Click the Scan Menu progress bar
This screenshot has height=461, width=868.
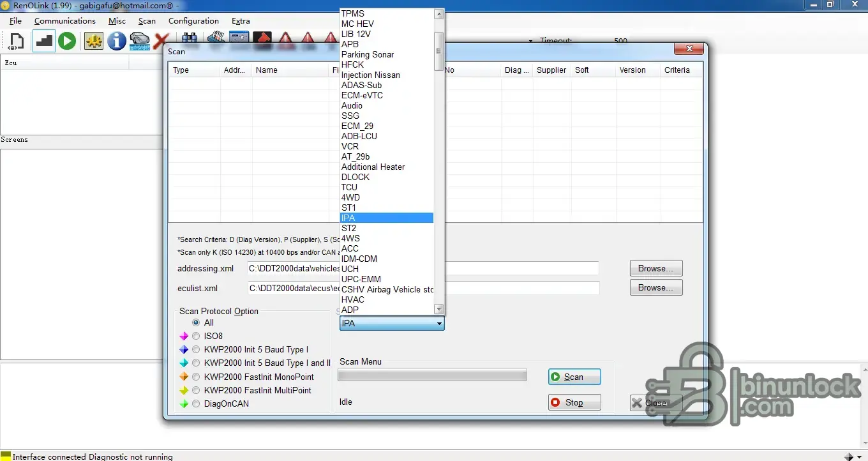tap(432, 375)
